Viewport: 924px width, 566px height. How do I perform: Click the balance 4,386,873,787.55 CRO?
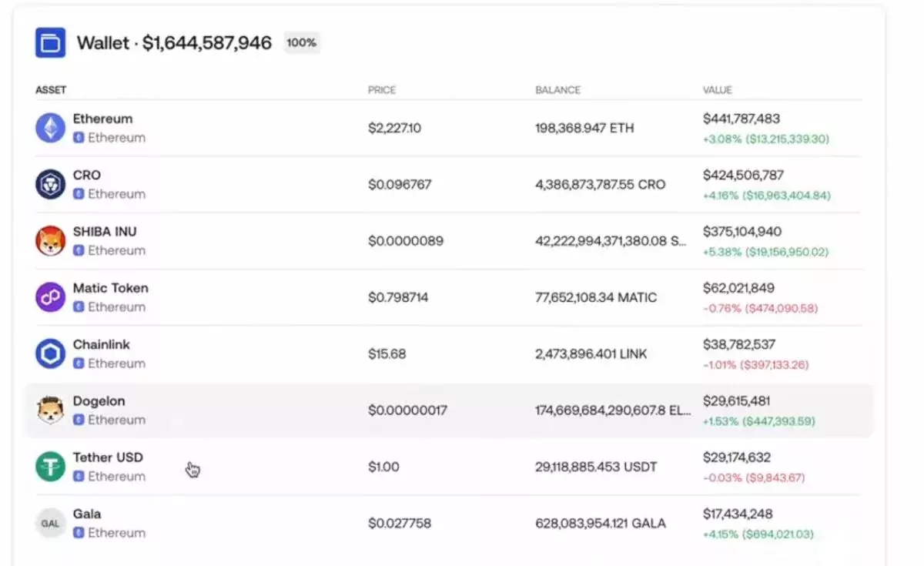pos(601,185)
